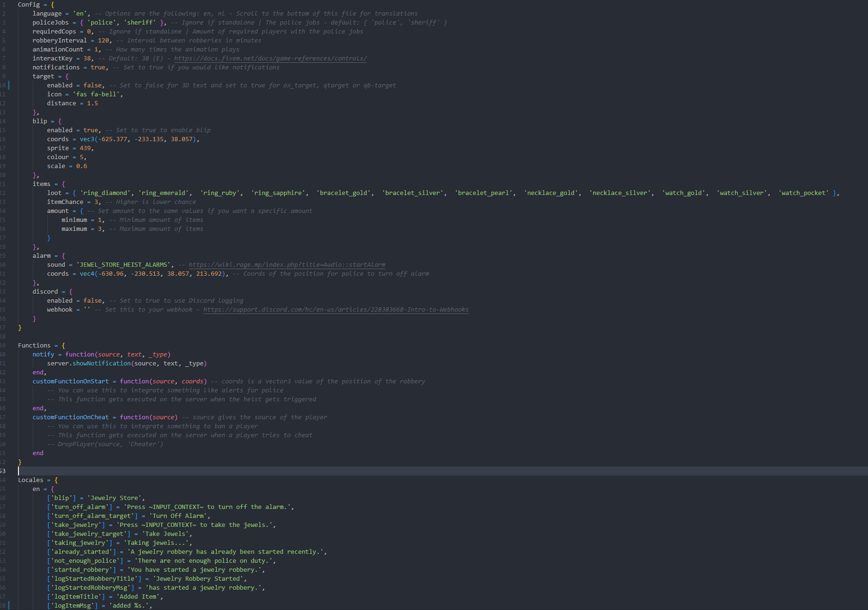The height and width of the screenshot is (610, 868).
Task: Click the 'Turn Off Alarm' string
Action: [x=178, y=516]
